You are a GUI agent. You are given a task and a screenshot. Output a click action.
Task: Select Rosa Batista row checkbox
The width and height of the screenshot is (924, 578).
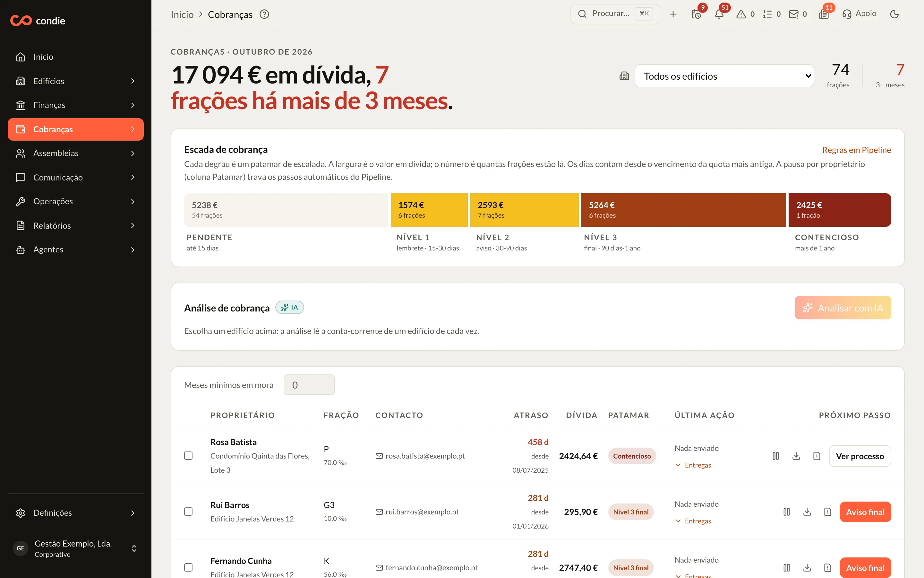(x=188, y=456)
